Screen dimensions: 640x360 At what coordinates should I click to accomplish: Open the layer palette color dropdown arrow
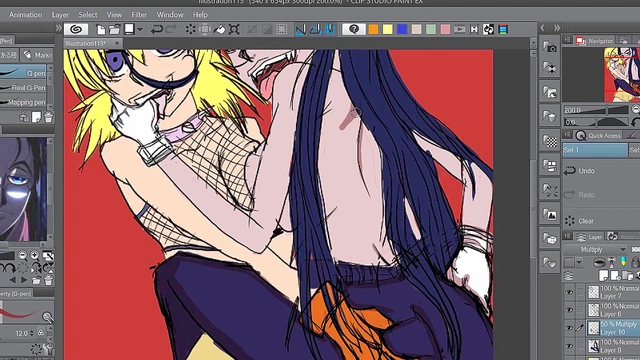(579, 262)
